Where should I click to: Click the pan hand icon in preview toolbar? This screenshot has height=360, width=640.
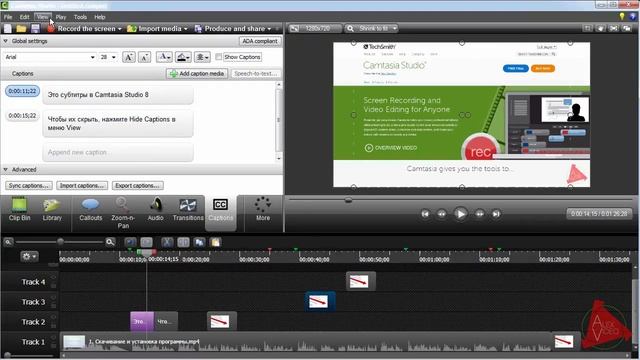point(600,28)
